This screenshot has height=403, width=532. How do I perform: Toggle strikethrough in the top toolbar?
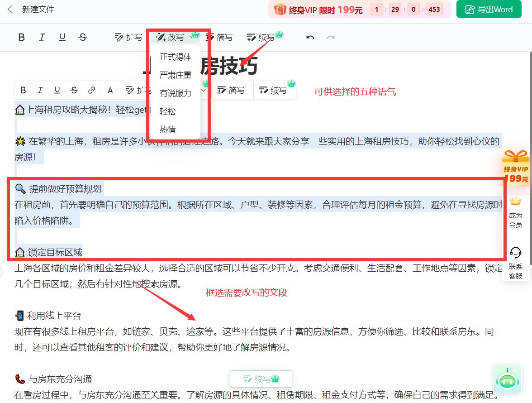point(83,37)
